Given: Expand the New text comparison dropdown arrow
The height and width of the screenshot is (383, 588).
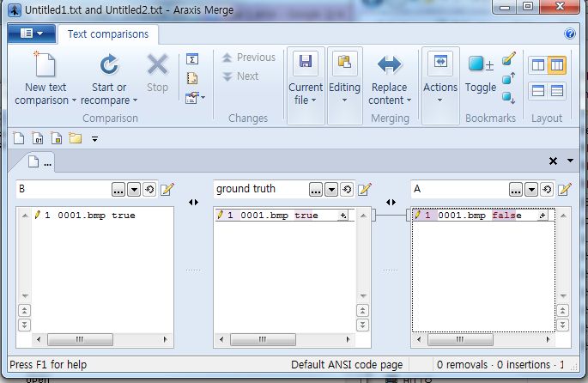Looking at the screenshot, I should (x=74, y=100).
